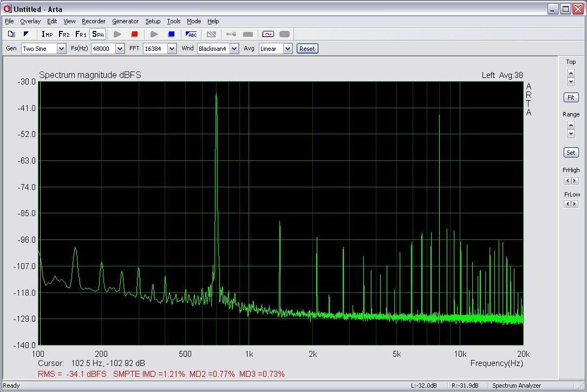Open the File menu
This screenshot has width=587, height=392.
(x=9, y=21)
